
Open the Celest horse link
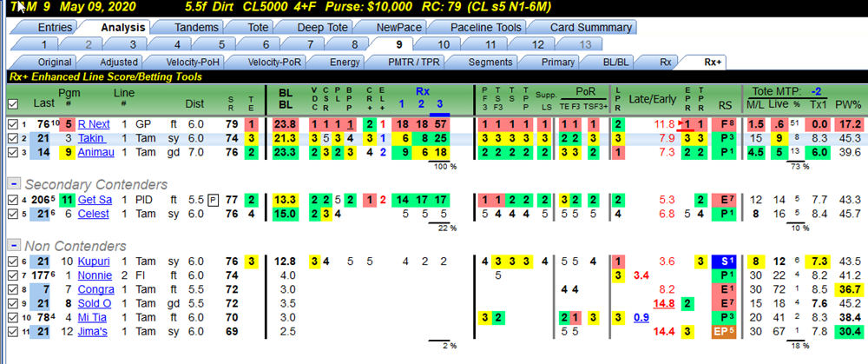click(93, 214)
